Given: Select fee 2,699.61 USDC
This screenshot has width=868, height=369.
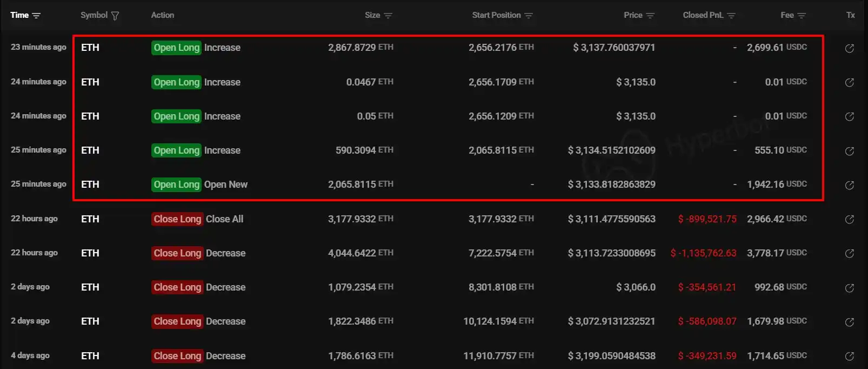Looking at the screenshot, I should coord(777,48).
